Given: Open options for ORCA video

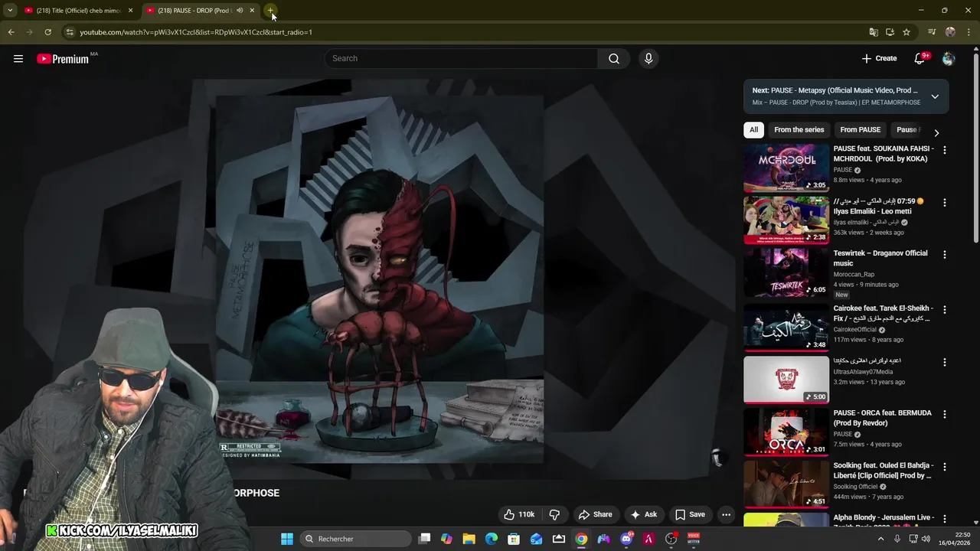Looking at the screenshot, I should tap(944, 414).
